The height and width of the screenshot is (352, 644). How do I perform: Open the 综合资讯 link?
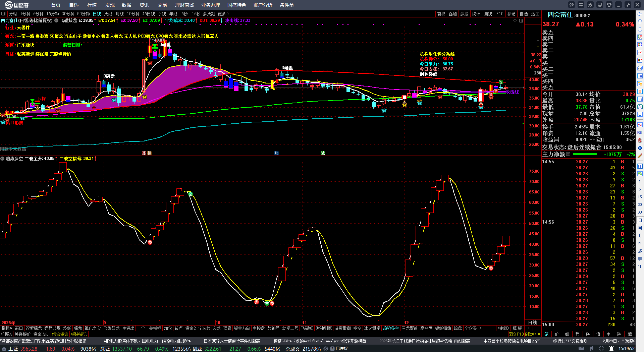60,334
